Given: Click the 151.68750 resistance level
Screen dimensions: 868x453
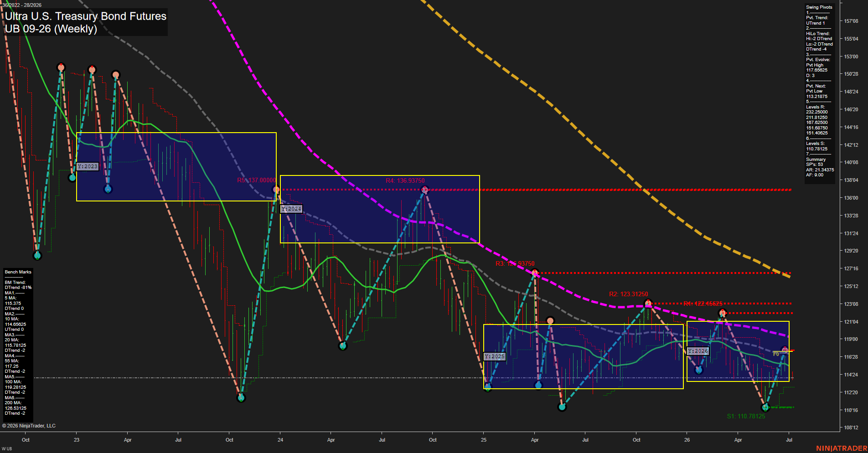Looking at the screenshot, I should (x=817, y=128).
